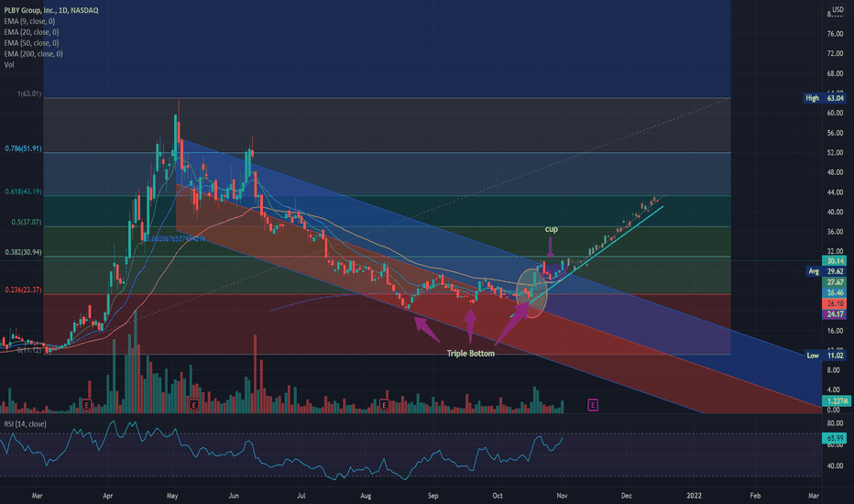
Task: Click the 30.14 last price tag
Action: (834, 261)
